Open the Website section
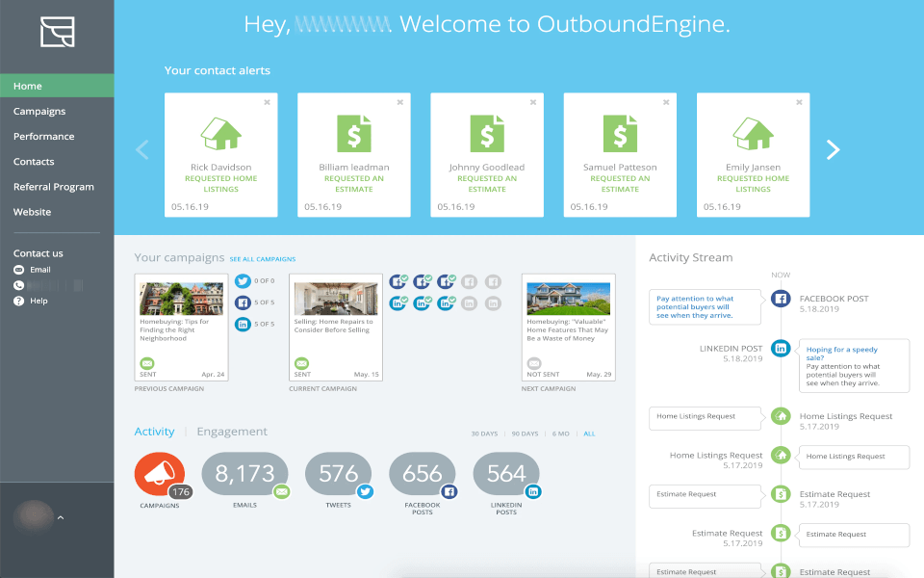The width and height of the screenshot is (924, 578). click(x=32, y=212)
